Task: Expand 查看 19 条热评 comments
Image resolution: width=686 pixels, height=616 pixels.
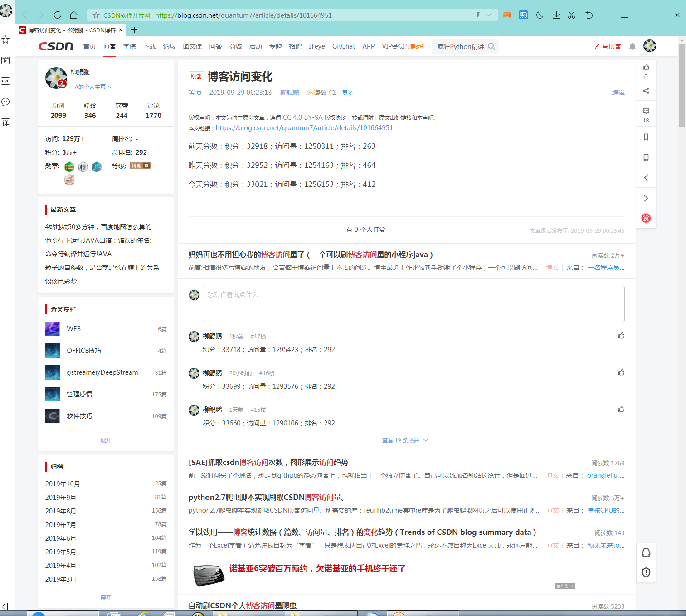Action: (x=405, y=440)
